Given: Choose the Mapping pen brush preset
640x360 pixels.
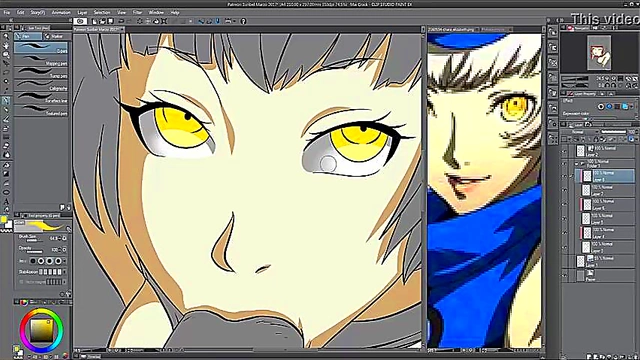Looking at the screenshot, I should [x=41, y=61].
